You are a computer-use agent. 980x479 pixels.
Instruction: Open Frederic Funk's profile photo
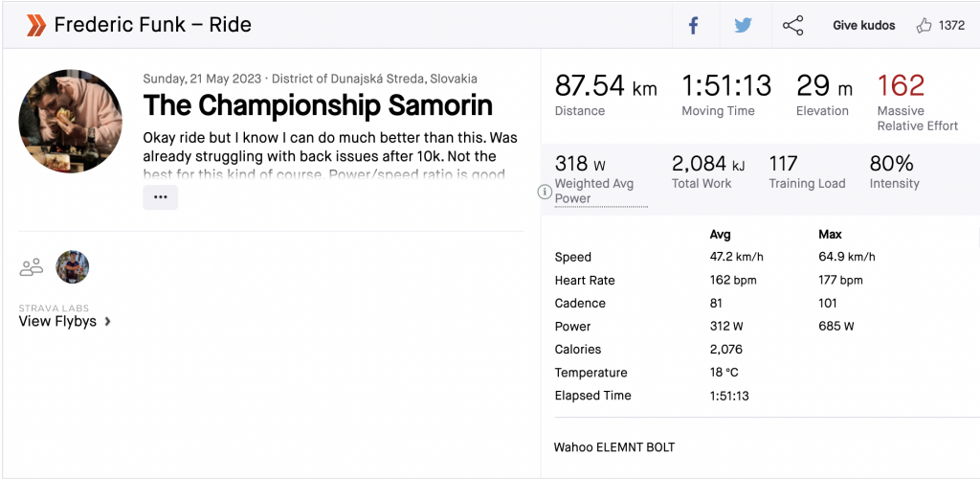pyautogui.click(x=71, y=121)
